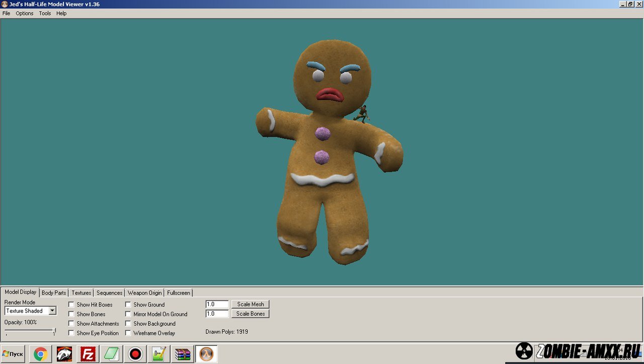Open the Options menu
The width and height of the screenshot is (644, 364).
[25, 14]
